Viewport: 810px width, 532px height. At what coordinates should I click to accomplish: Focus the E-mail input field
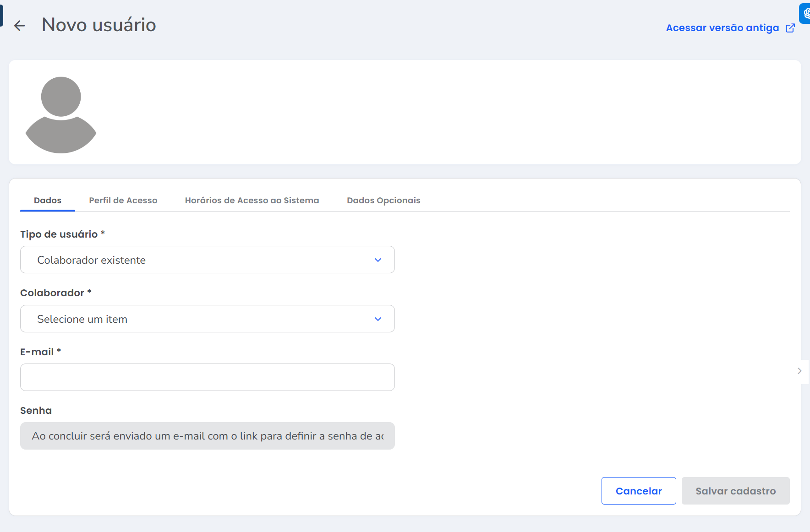[x=207, y=377]
